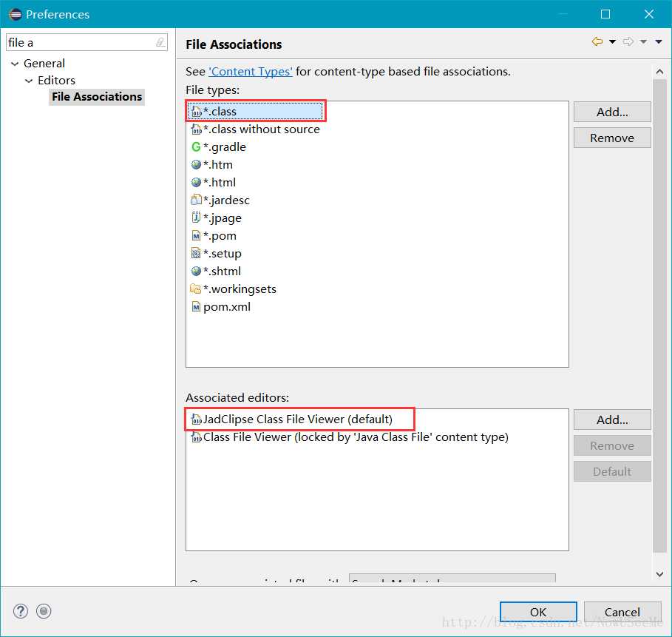Click the Eclipse icon in title bar
This screenshot has height=637, width=672.
[x=15, y=14]
